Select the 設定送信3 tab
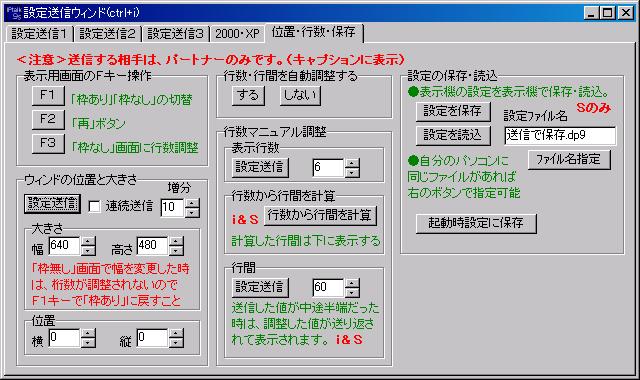Viewport: 640px width, 380px height. (x=175, y=34)
